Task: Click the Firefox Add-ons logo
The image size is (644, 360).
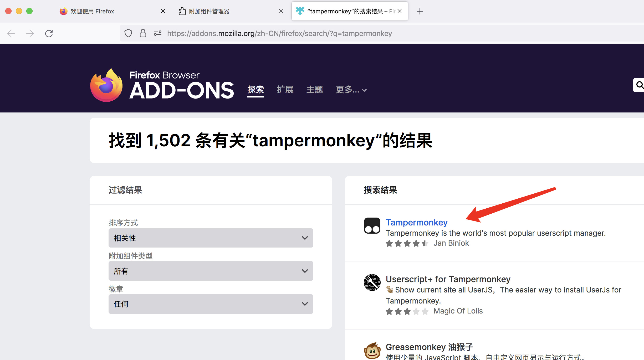Action: pos(162,85)
